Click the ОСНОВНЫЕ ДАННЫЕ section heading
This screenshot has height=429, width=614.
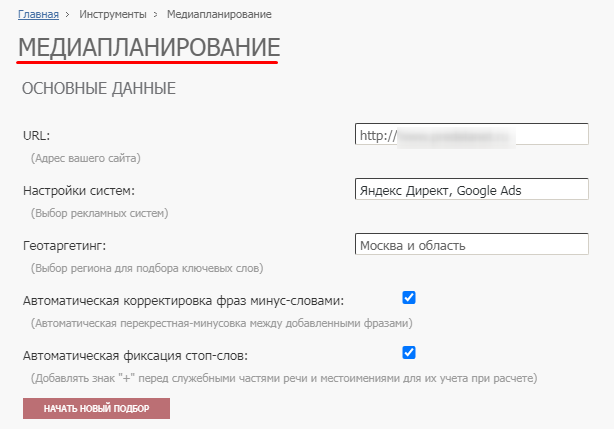click(99, 89)
